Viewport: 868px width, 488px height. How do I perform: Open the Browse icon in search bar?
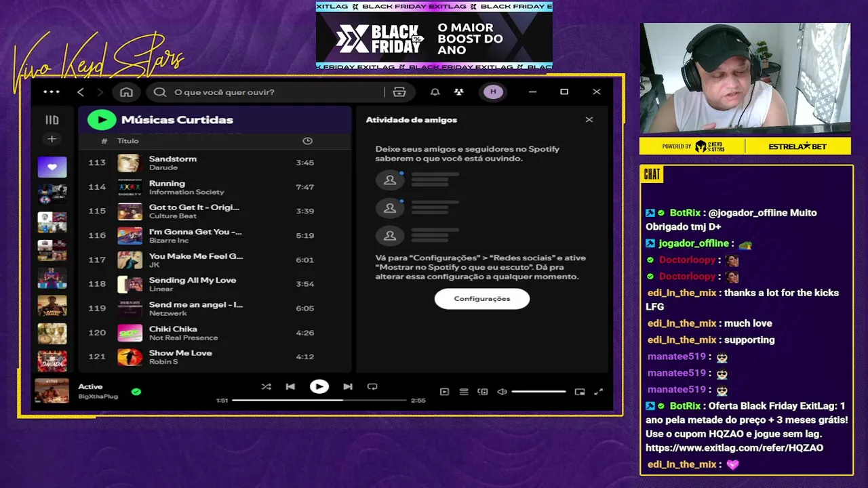(x=399, y=92)
